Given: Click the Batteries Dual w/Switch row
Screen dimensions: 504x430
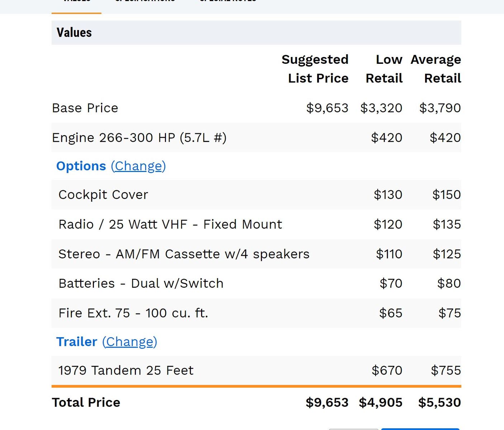Looking at the screenshot, I should [x=141, y=283].
